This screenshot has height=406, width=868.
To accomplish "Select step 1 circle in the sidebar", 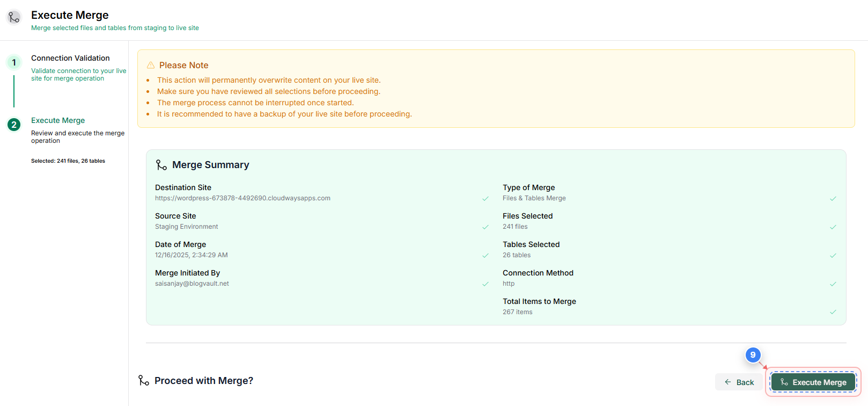I will coord(14,62).
